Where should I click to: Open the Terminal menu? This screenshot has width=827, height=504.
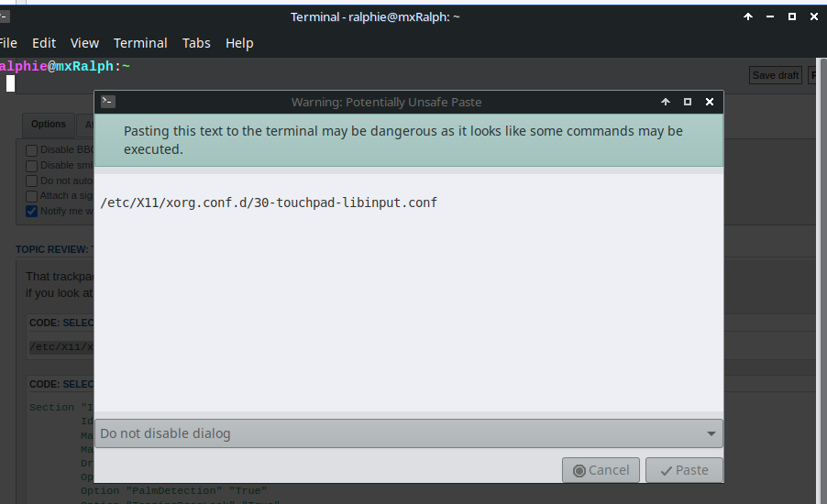coord(140,43)
